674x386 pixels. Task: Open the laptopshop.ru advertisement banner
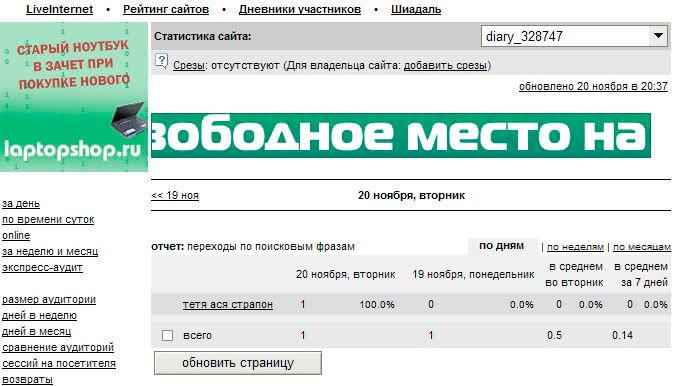pyautogui.click(x=74, y=97)
